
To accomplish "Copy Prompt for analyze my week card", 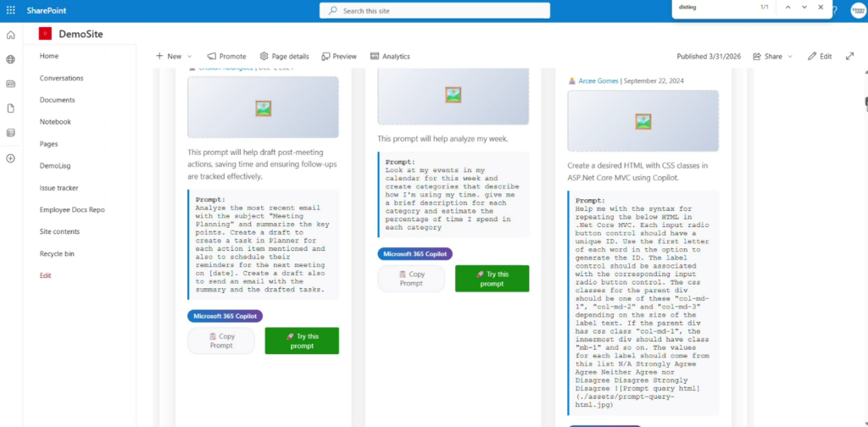I will click(411, 278).
